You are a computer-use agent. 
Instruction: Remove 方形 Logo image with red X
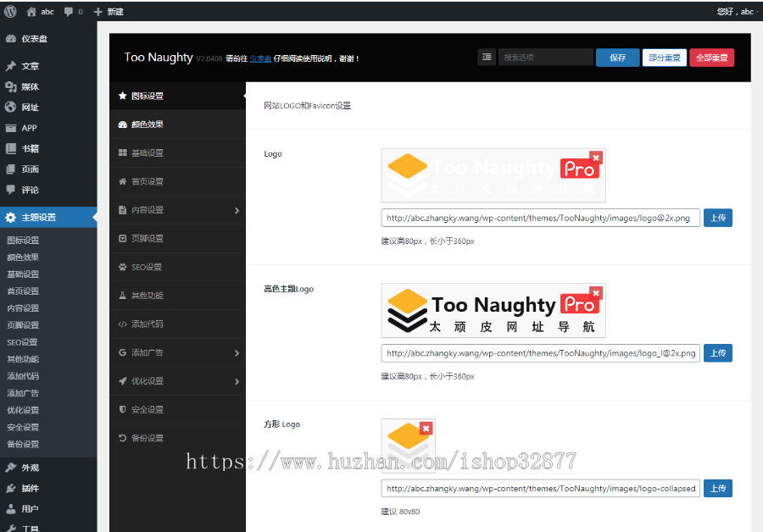tap(426, 429)
